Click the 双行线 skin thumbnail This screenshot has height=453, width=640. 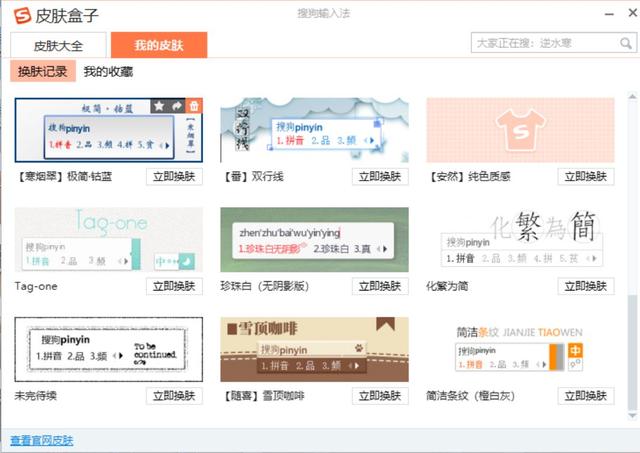click(314, 130)
